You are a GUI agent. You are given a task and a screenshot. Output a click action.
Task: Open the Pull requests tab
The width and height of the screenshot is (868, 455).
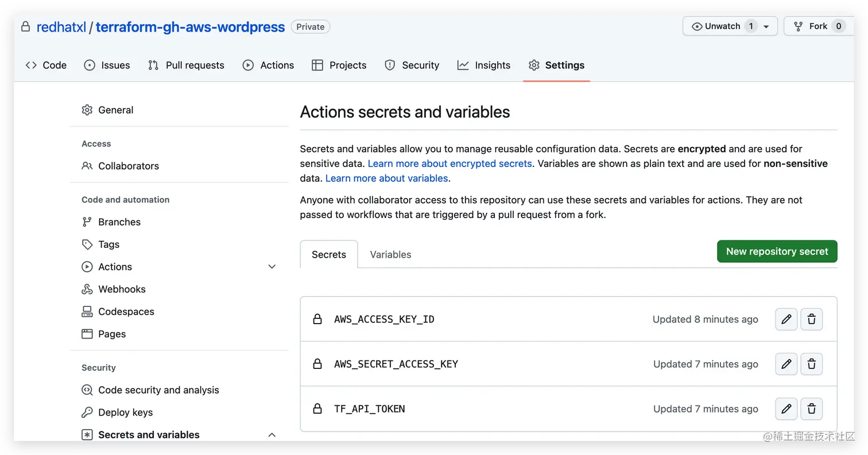186,65
